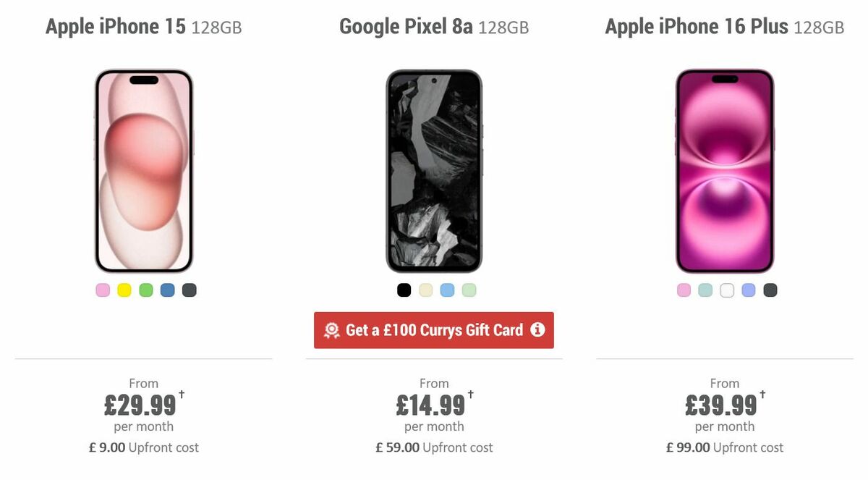Image resolution: width=868 pixels, height=480 pixels.
Task: Select the white swatch for iPhone 16 Plus
Action: tap(725, 290)
